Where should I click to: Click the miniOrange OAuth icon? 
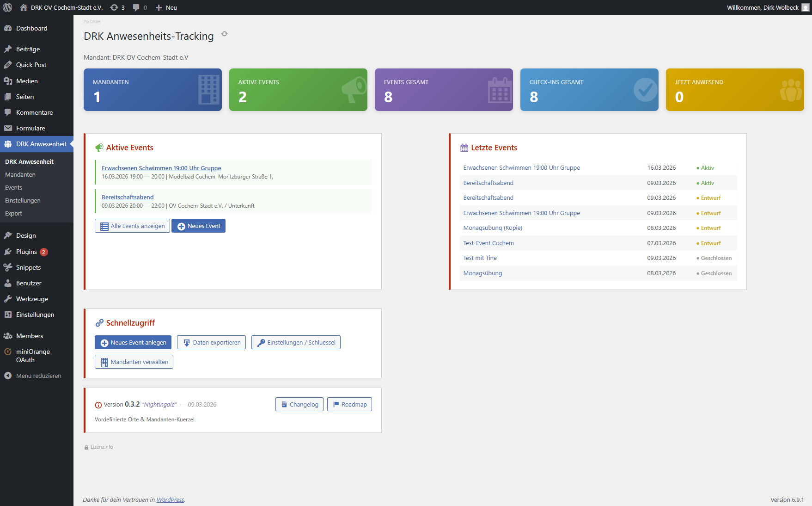(8, 352)
